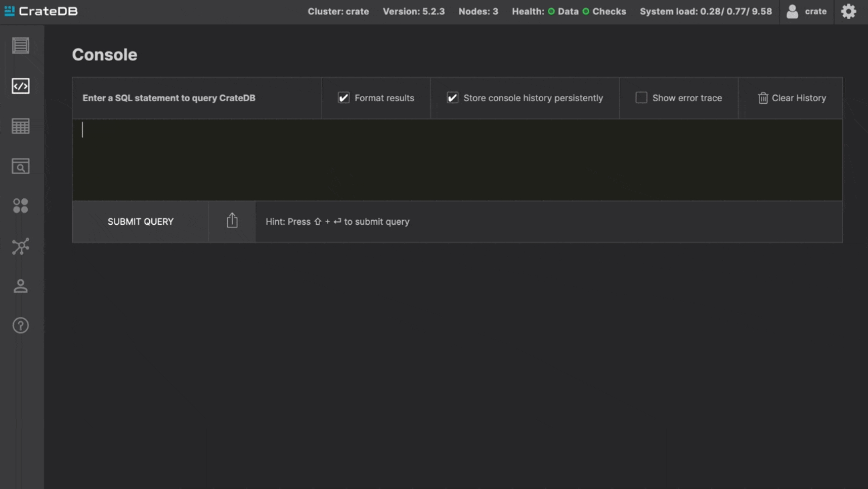This screenshot has width=868, height=489.
Task: Select the Console icon in sidebar
Action: [21, 86]
